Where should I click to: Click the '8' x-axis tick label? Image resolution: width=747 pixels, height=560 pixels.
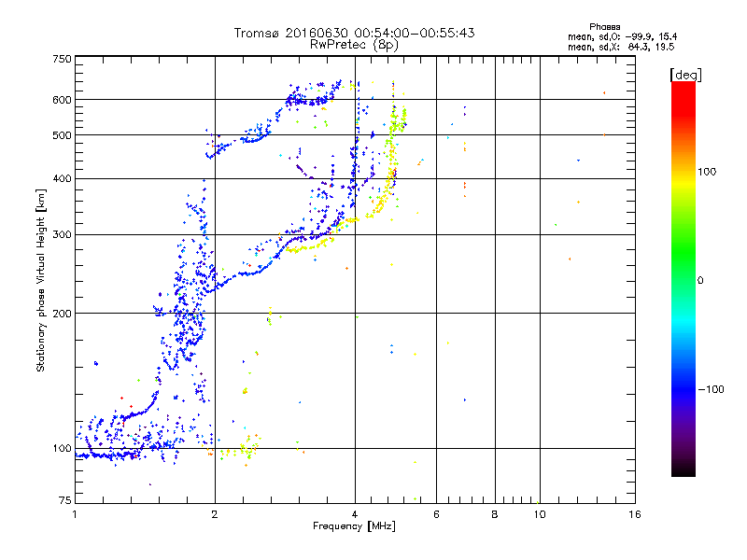coord(495,514)
